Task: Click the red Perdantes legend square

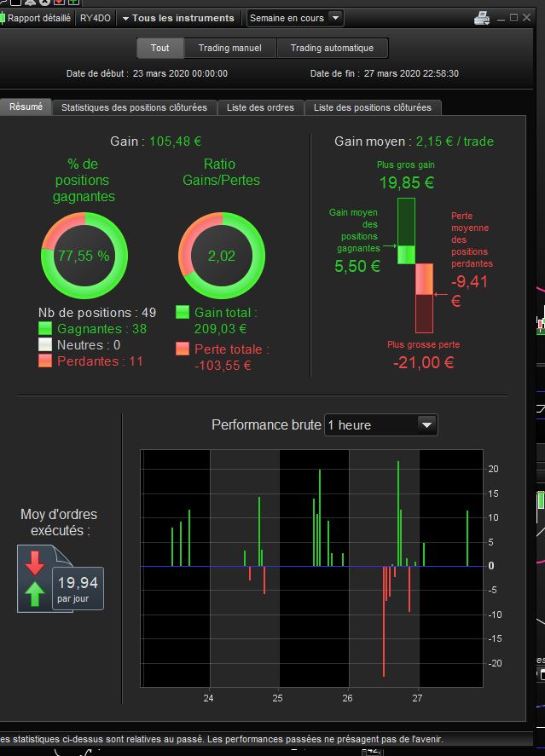Action: [45, 361]
